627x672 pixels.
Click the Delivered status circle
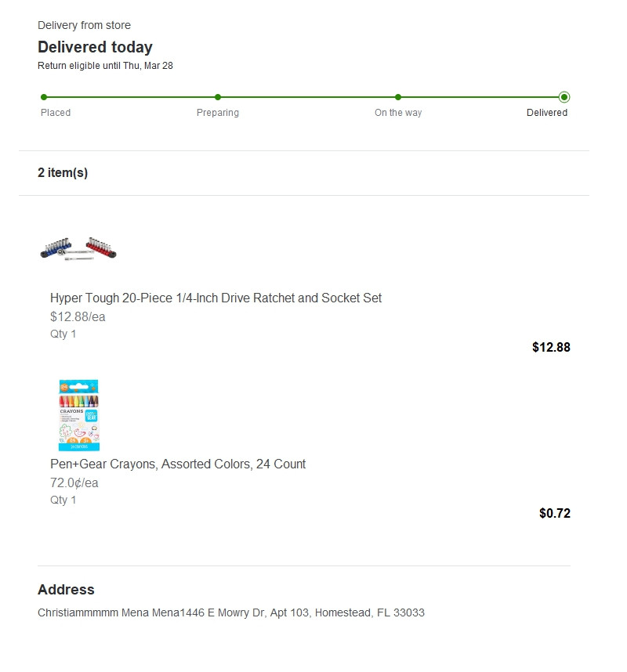(x=564, y=97)
